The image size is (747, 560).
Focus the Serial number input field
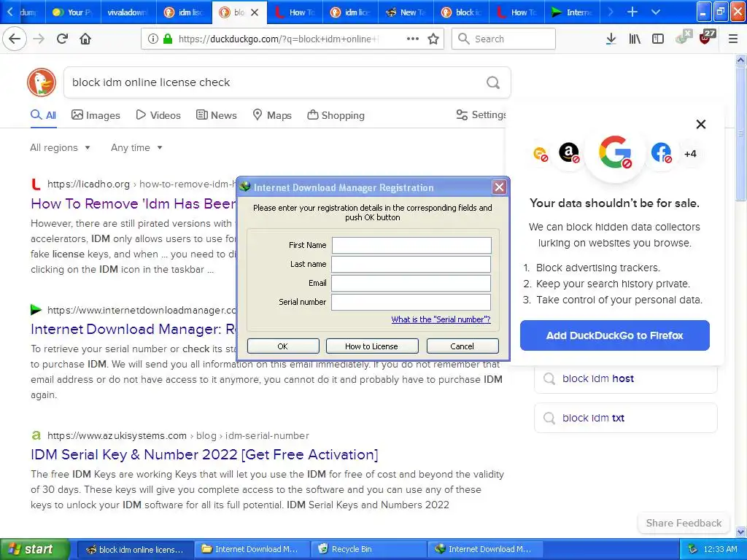411,302
